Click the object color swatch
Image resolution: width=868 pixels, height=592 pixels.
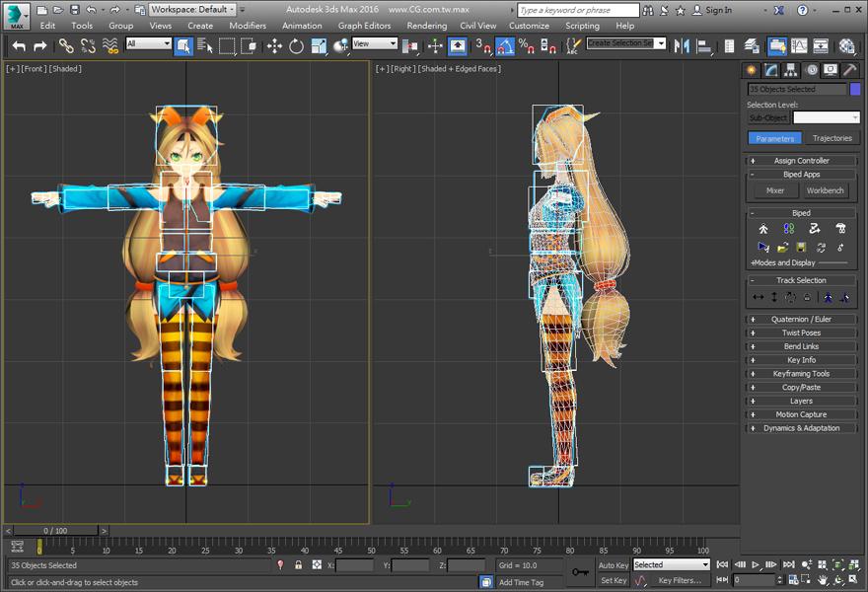[x=855, y=89]
